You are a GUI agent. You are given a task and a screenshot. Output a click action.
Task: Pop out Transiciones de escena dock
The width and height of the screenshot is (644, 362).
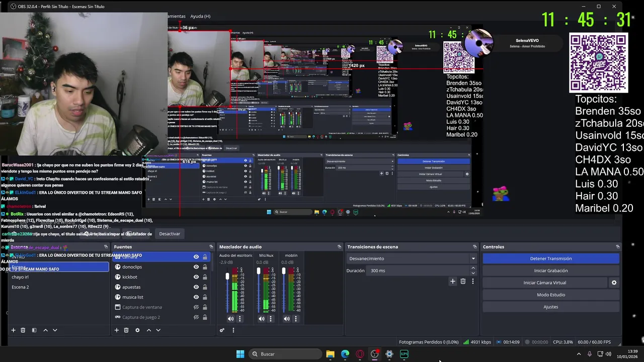(474, 247)
